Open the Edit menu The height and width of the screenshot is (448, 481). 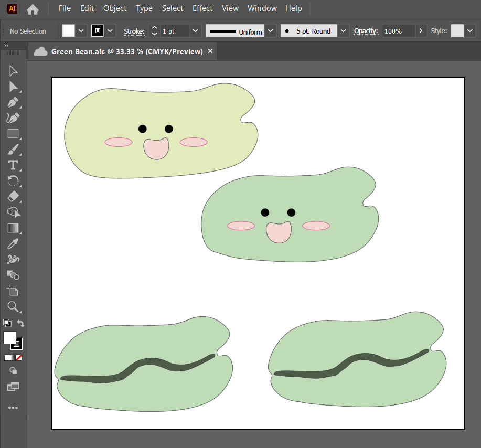point(87,8)
